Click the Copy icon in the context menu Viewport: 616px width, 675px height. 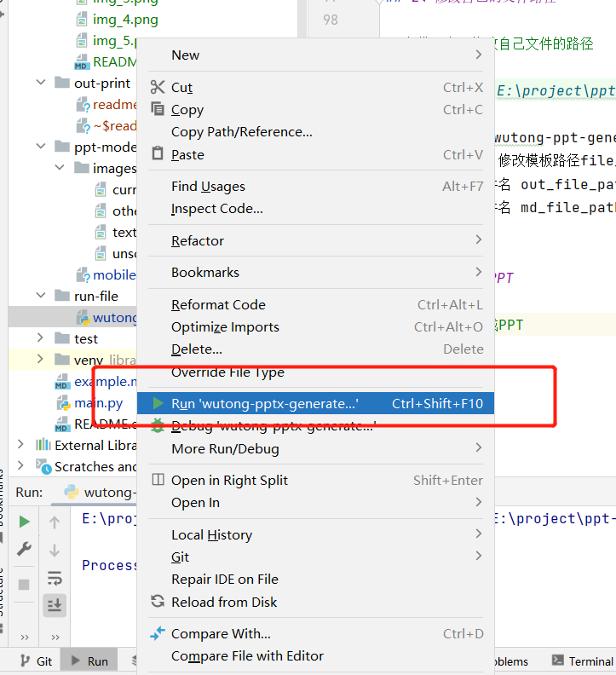point(158,109)
